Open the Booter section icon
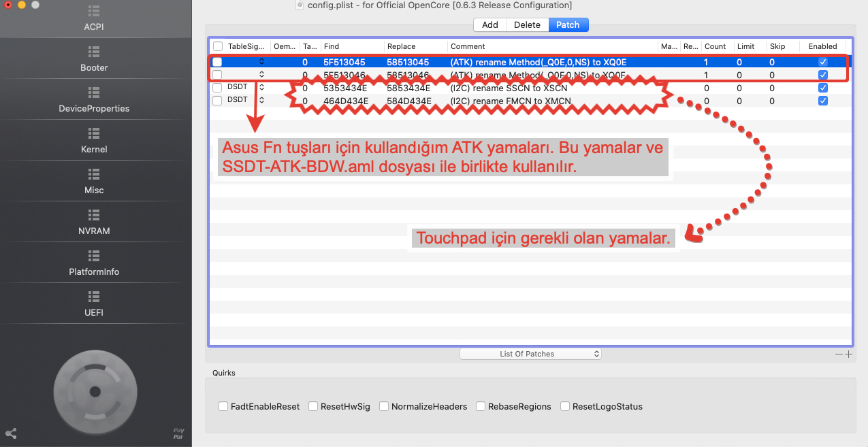Screen dimensions: 868x447 pos(94,52)
